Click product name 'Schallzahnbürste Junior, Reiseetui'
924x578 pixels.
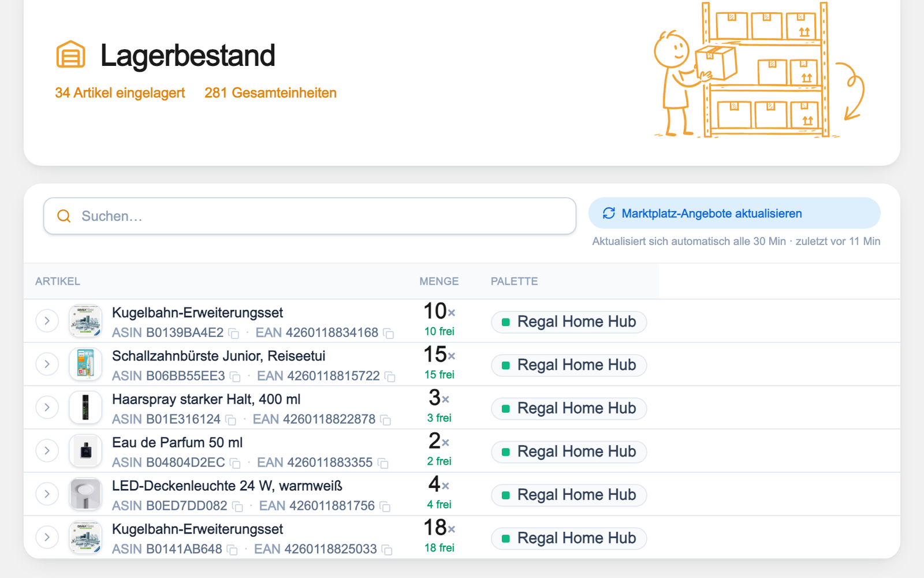point(219,356)
